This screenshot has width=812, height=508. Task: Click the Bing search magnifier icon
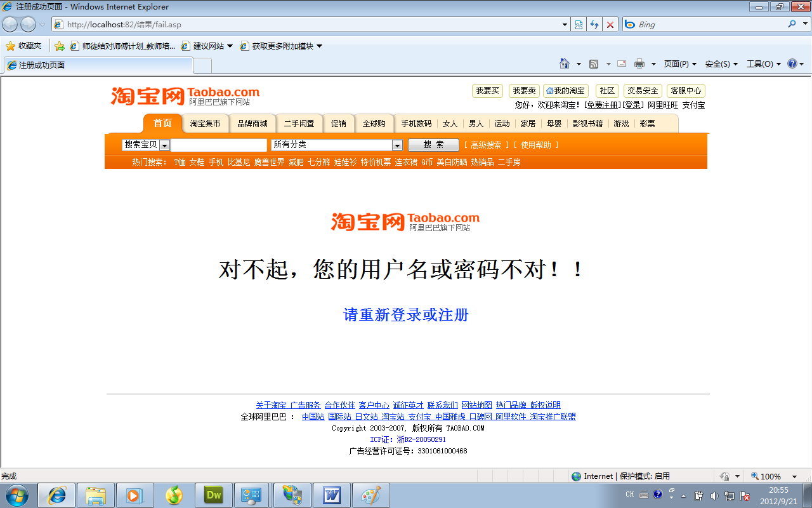792,24
